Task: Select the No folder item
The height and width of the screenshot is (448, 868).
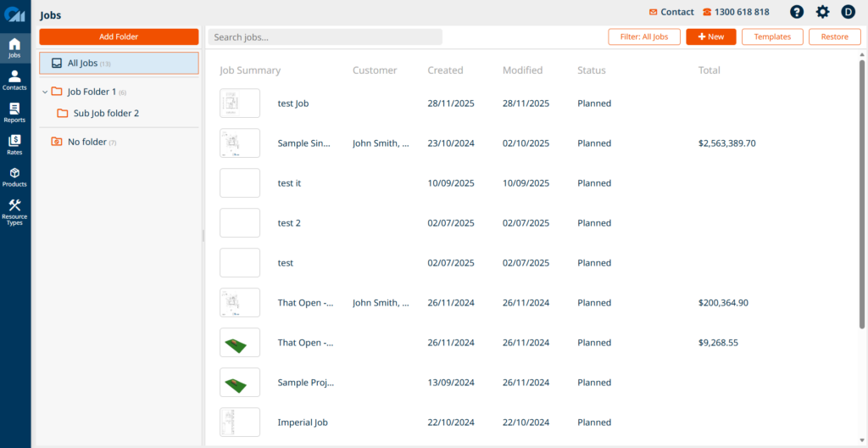Action: [86, 142]
